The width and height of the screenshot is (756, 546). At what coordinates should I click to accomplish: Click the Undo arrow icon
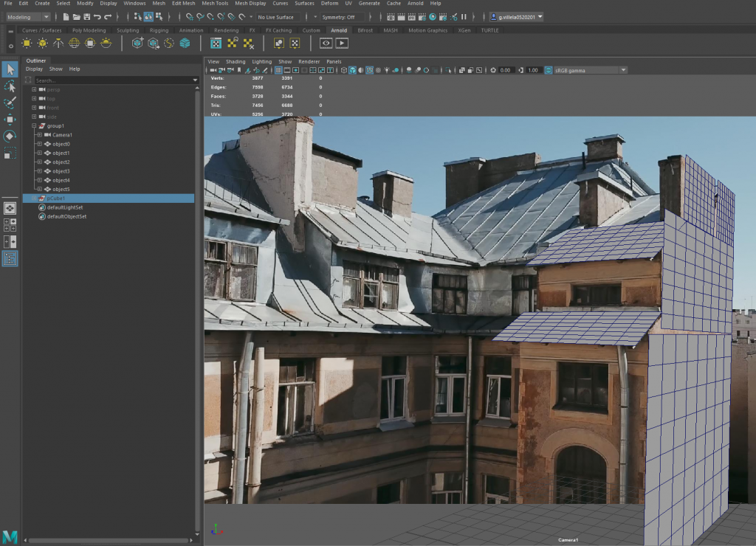pyautogui.click(x=97, y=16)
